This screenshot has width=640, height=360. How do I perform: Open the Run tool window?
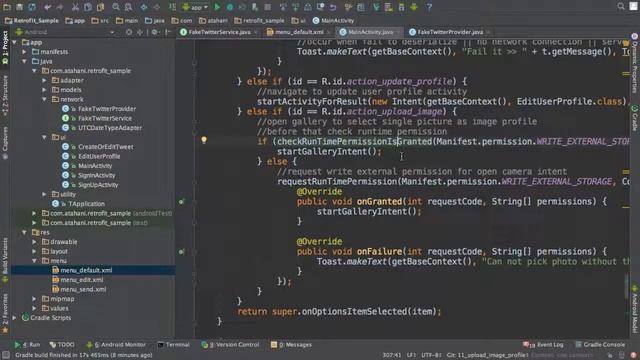click(27, 344)
